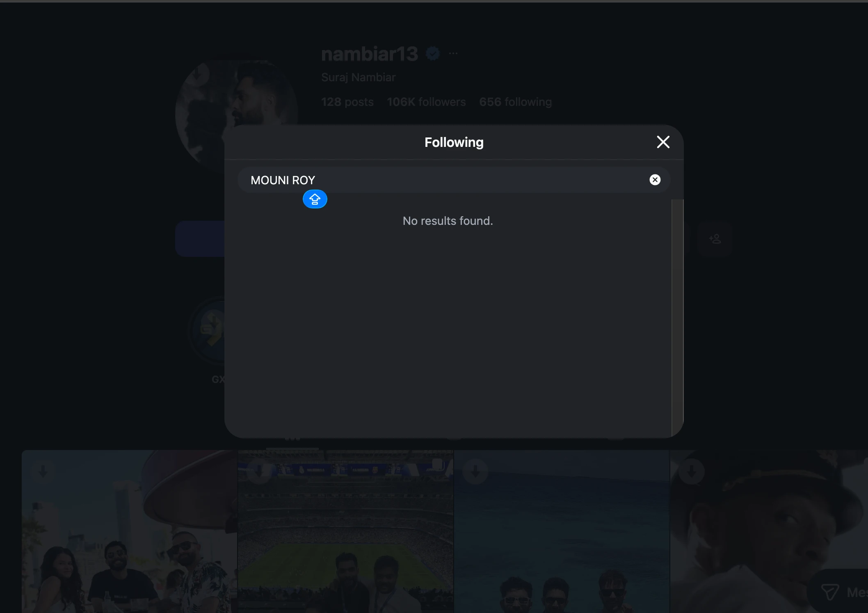868x613 pixels.
Task: Download the ocean post via arrow icon
Action: tap(475, 471)
